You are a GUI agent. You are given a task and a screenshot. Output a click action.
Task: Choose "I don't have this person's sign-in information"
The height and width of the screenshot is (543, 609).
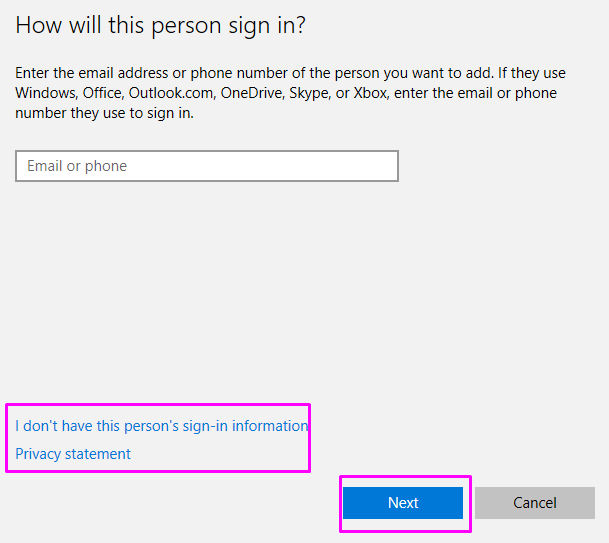(x=162, y=426)
